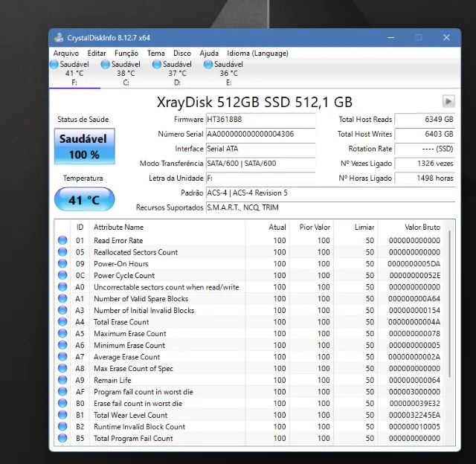
Task: Minimize the CrystalDiskInfo window
Action: coord(391,38)
